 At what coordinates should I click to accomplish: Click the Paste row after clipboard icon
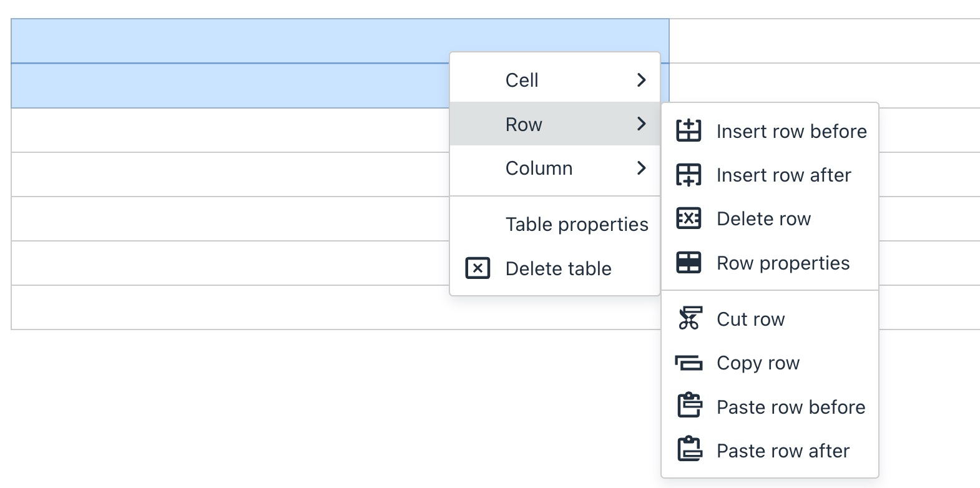[689, 450]
